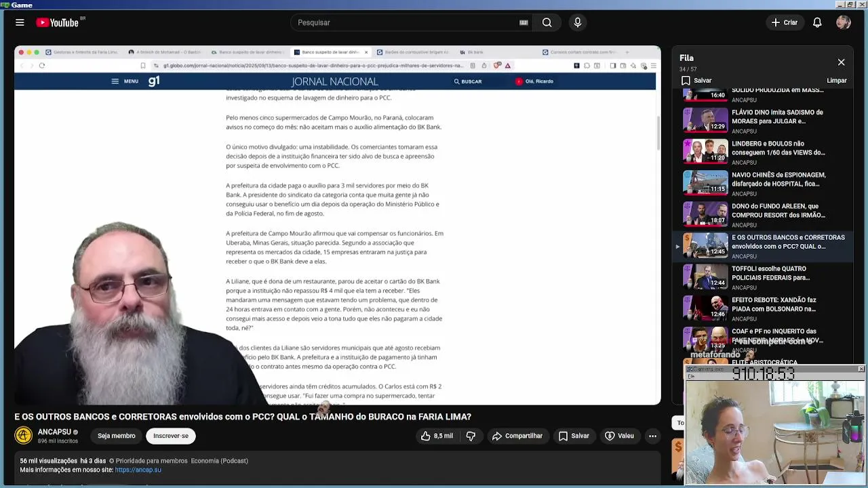The width and height of the screenshot is (868, 488).
Task: Click MENU in the g1 page in video
Action: click(x=125, y=81)
